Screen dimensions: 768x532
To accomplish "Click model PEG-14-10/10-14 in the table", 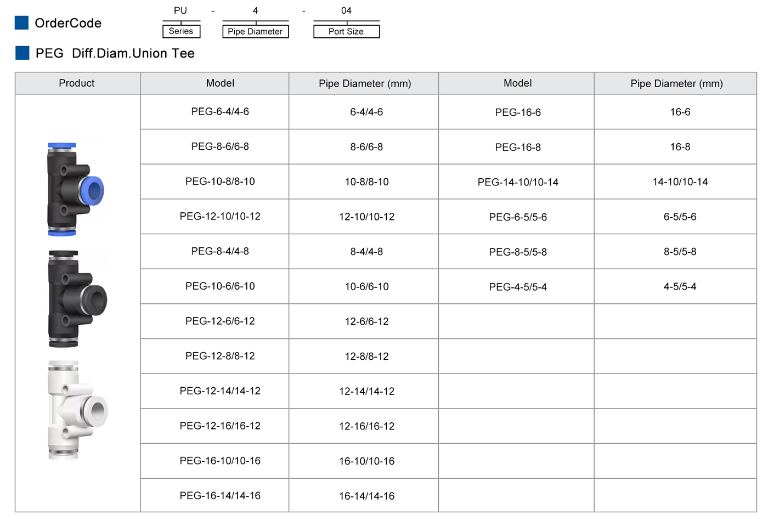I will point(518,182).
